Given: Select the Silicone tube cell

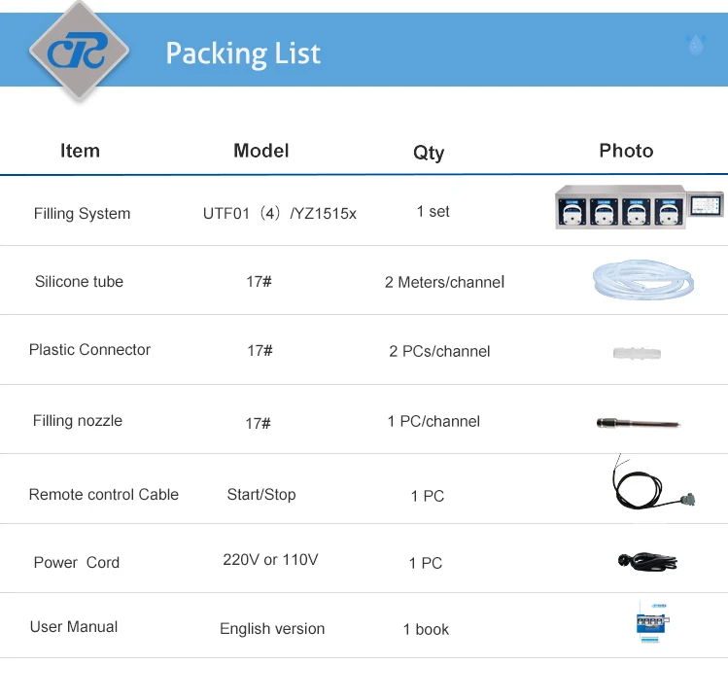Looking at the screenshot, I should (79, 282).
